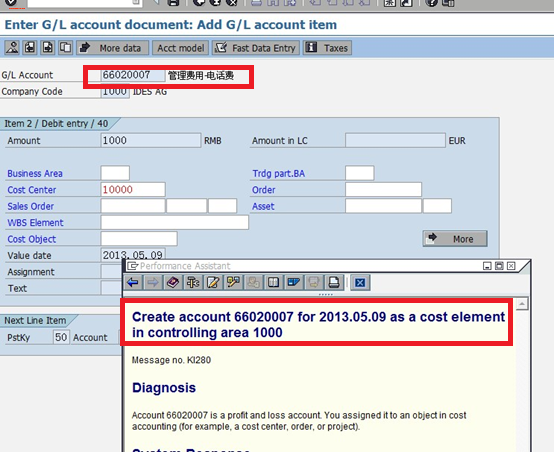Click the WBS Element input field

pyautogui.click(x=175, y=223)
